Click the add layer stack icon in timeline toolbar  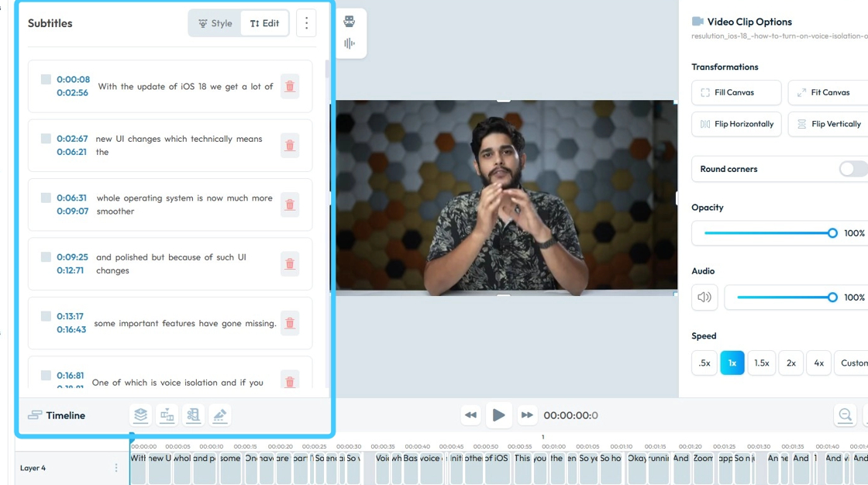[x=140, y=415]
